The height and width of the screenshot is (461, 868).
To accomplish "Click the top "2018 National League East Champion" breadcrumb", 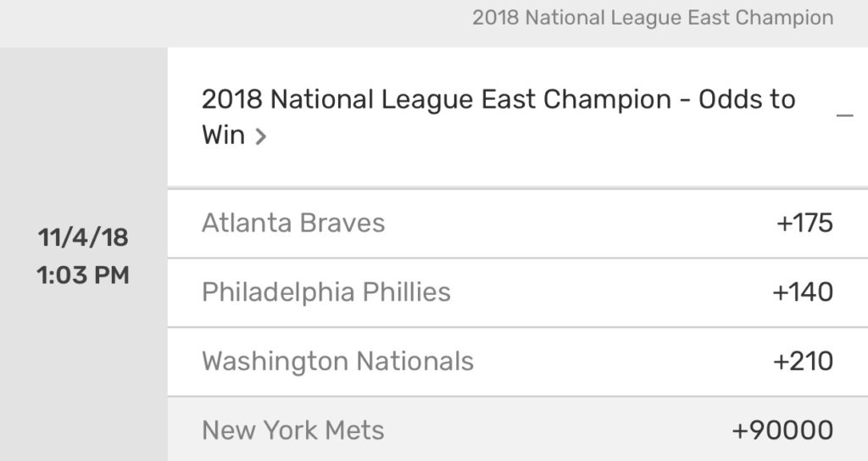I will click(x=652, y=18).
